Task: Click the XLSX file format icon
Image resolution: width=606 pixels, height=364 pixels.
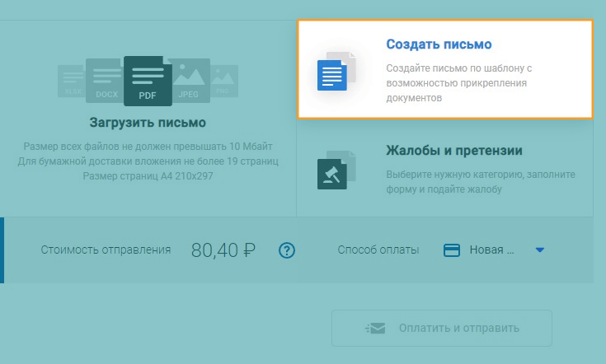Action: click(x=72, y=81)
